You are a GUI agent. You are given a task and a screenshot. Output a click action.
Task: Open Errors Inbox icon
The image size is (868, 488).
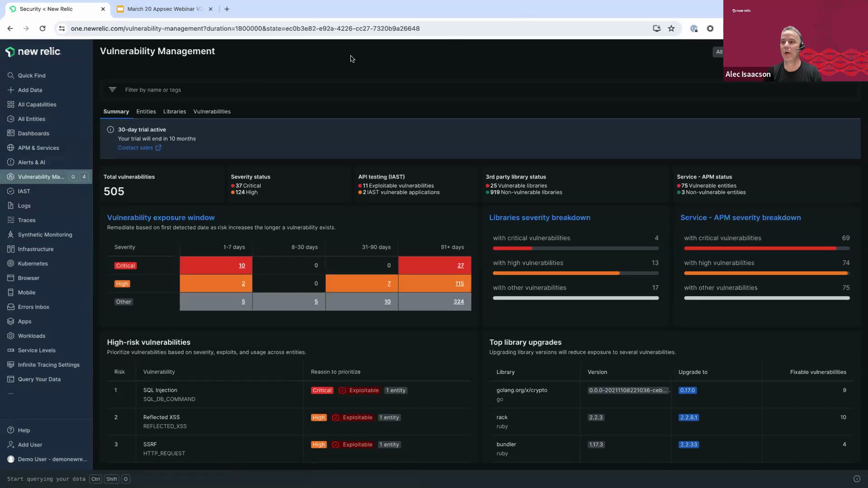(11, 307)
